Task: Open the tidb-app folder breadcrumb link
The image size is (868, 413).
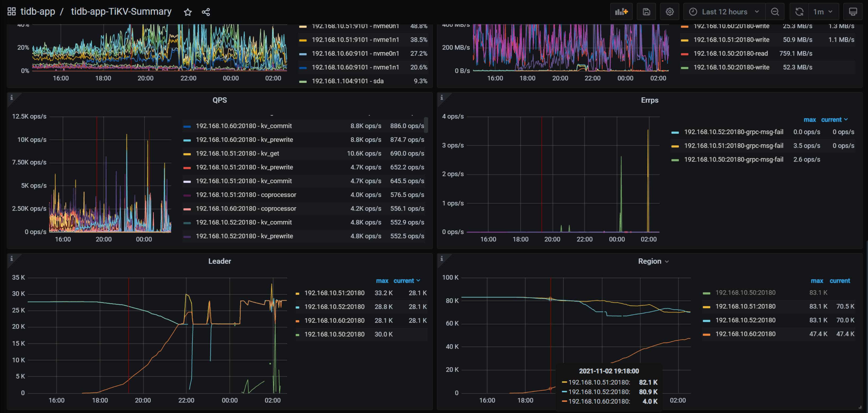Action: (x=38, y=12)
